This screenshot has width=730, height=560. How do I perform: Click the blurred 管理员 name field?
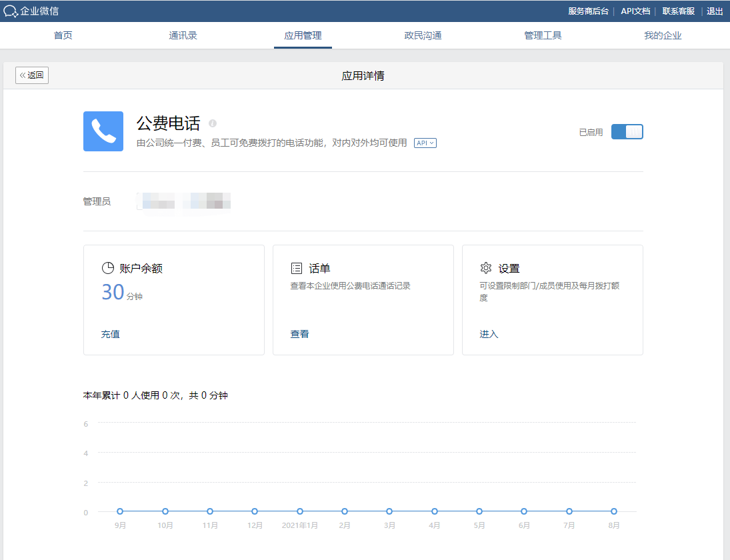pos(184,201)
